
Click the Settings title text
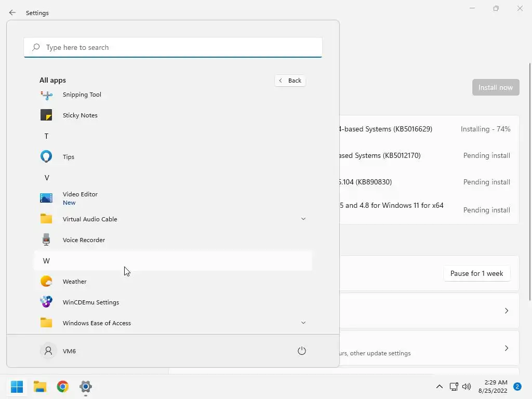[x=37, y=13]
